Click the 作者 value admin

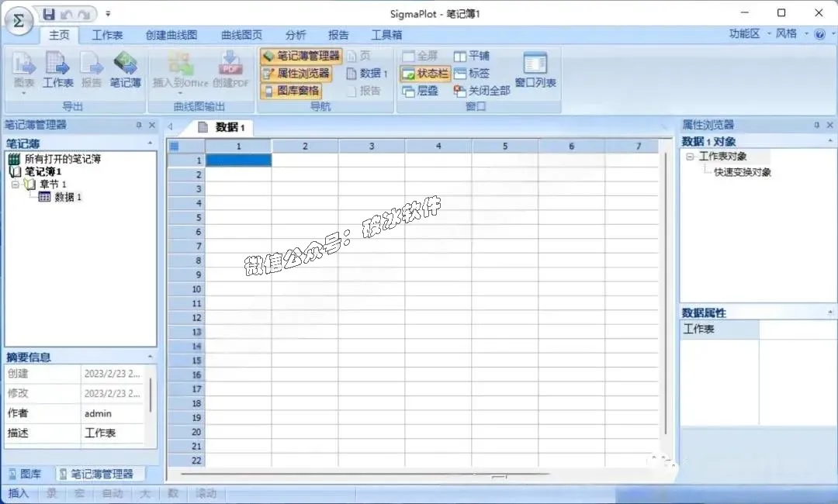pyautogui.click(x=113, y=413)
